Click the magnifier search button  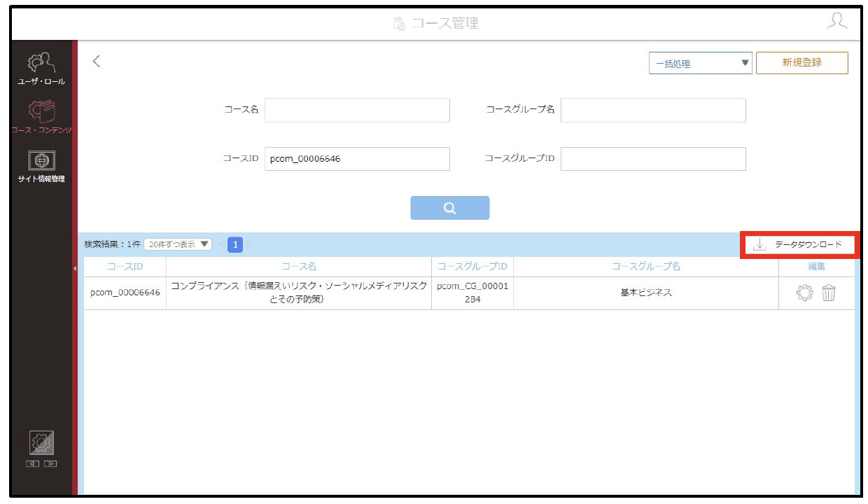tap(449, 208)
